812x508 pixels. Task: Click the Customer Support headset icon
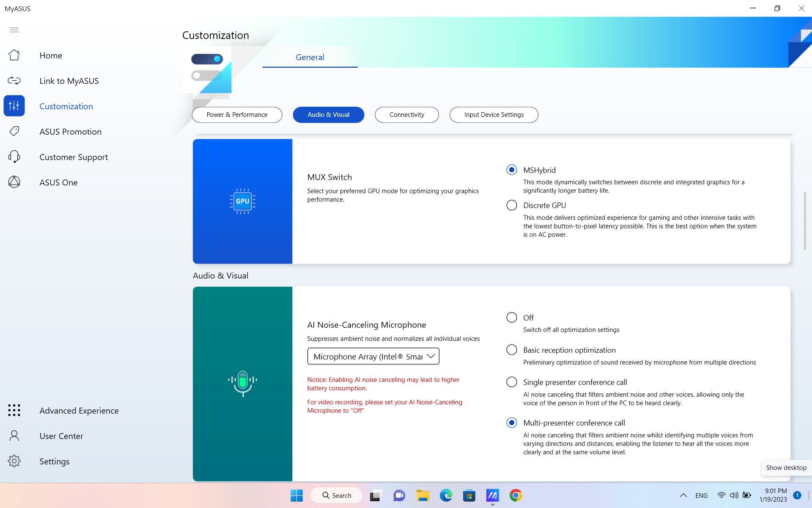point(14,157)
